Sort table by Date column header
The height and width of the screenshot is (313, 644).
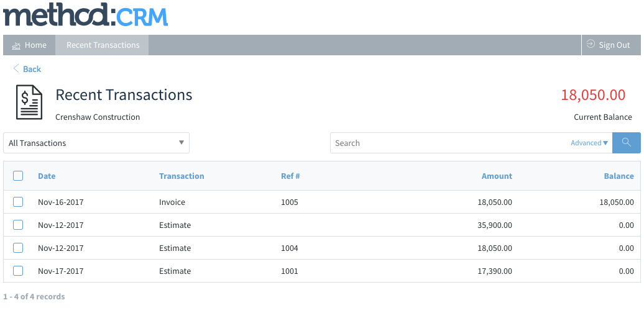pos(47,176)
